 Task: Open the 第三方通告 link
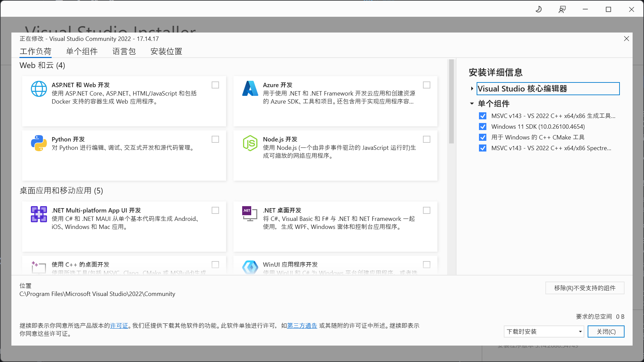[x=302, y=325]
